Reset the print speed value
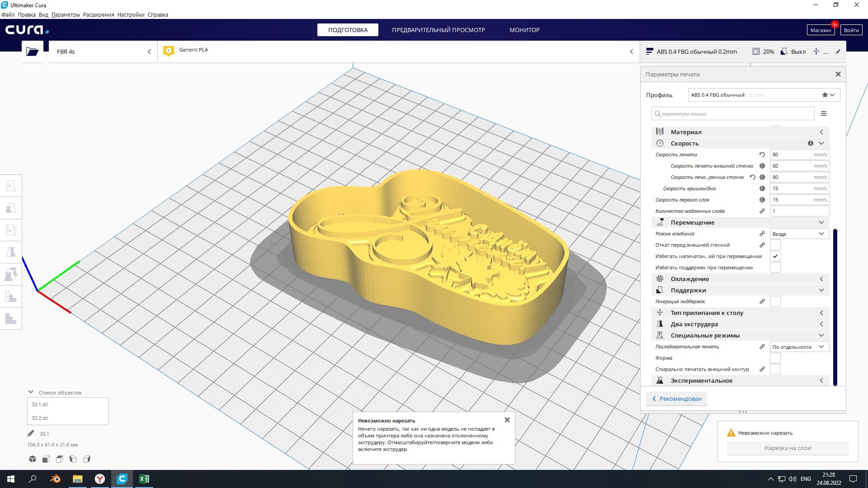868x488 pixels. (x=762, y=155)
